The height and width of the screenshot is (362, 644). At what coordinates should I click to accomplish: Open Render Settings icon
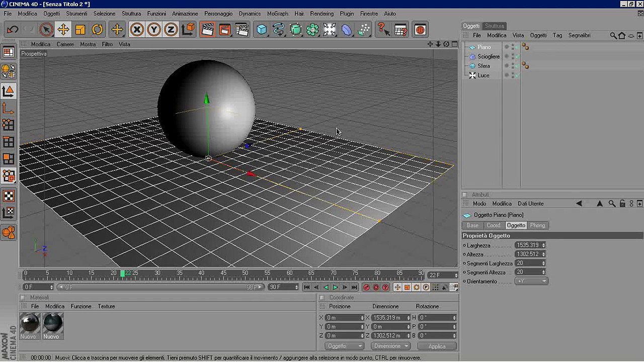tap(242, 30)
